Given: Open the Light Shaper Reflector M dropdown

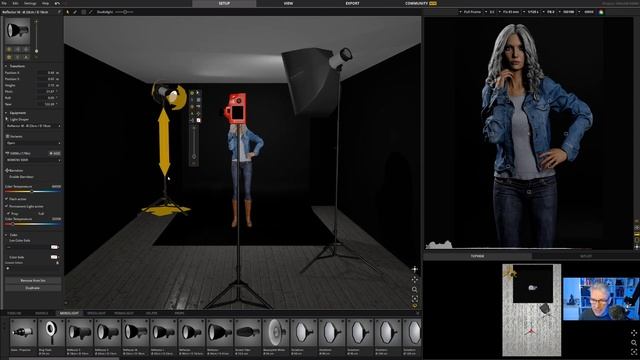Looking at the screenshot, I should point(33,126).
